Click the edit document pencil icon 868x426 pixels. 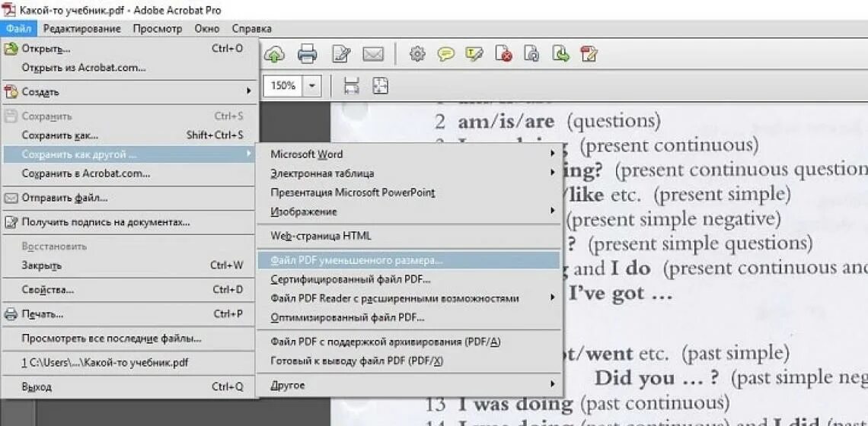click(x=341, y=54)
